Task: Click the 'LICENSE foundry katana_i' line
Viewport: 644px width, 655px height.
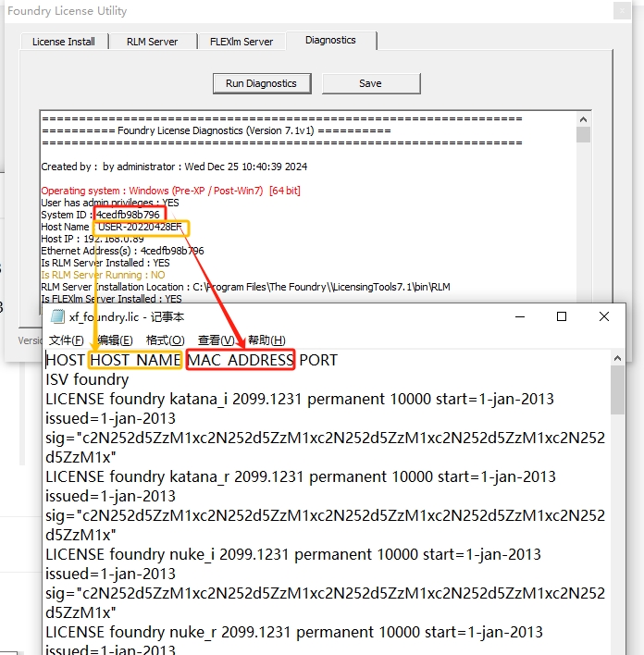Action: [x=300, y=399]
